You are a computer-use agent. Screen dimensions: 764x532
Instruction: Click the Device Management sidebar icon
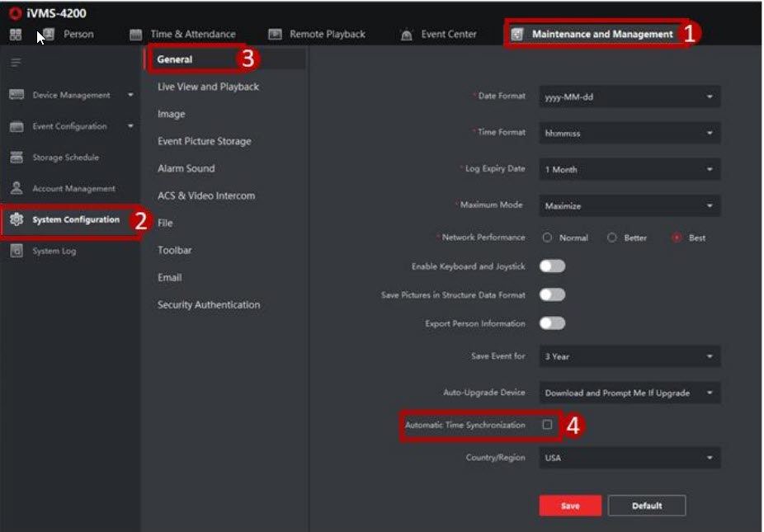pos(17,95)
